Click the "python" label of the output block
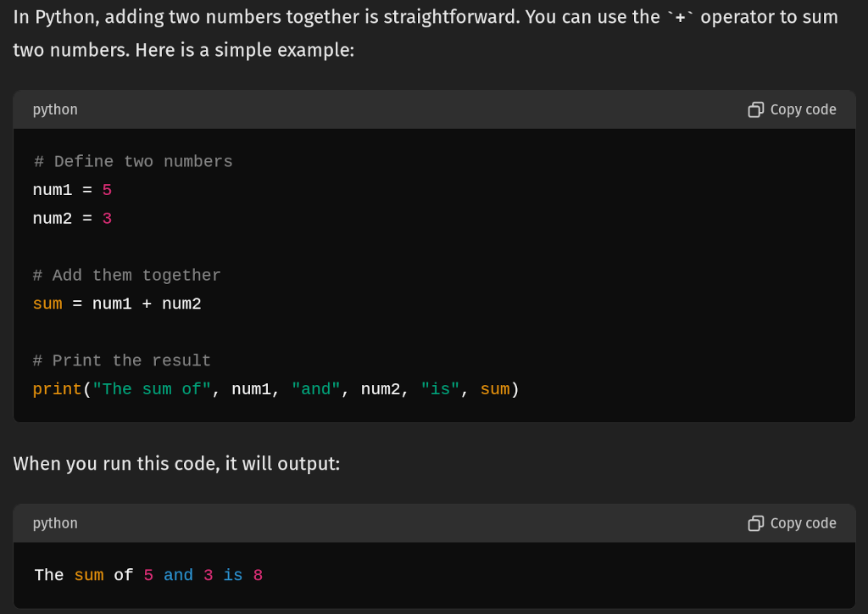The image size is (868, 614). [55, 523]
